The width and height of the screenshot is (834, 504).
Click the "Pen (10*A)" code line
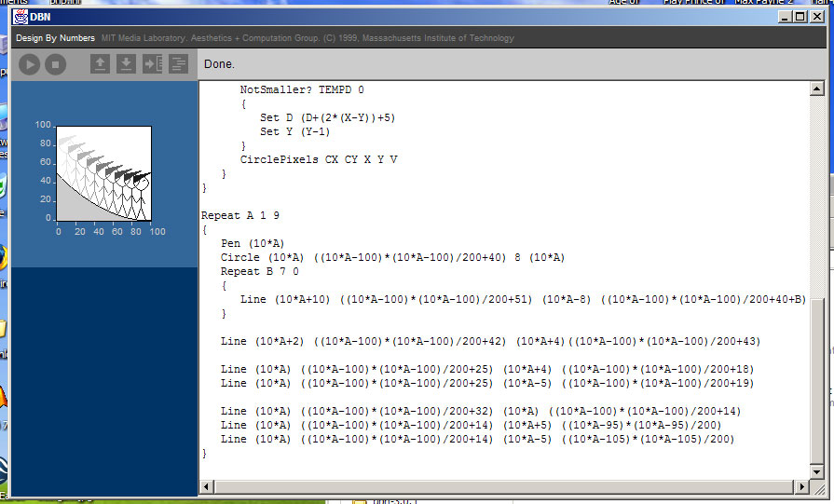coord(252,243)
